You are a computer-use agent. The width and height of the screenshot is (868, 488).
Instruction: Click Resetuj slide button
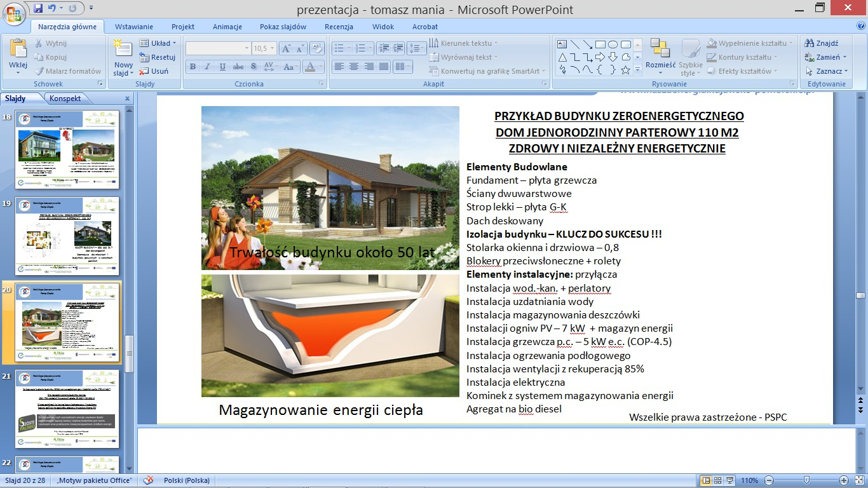pos(158,57)
